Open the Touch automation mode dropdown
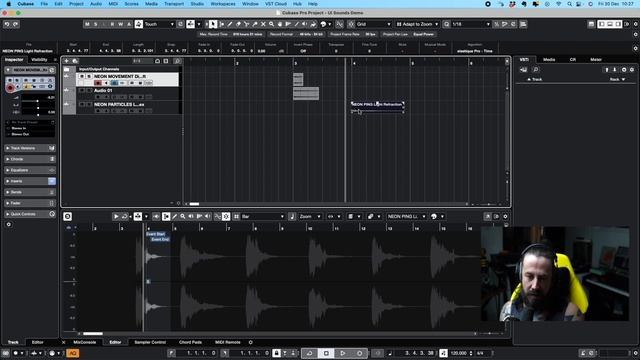Image resolution: width=640 pixels, height=360 pixels. click(x=159, y=24)
